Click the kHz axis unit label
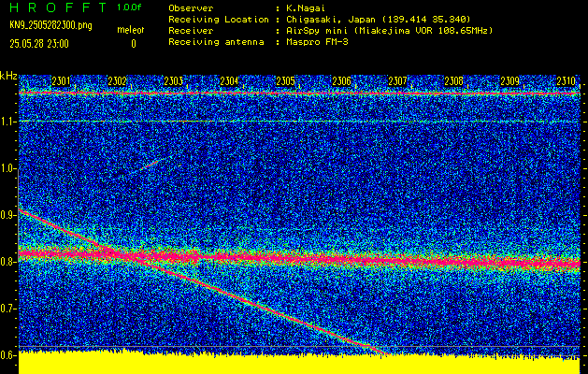588x374 pixels. [x=8, y=76]
